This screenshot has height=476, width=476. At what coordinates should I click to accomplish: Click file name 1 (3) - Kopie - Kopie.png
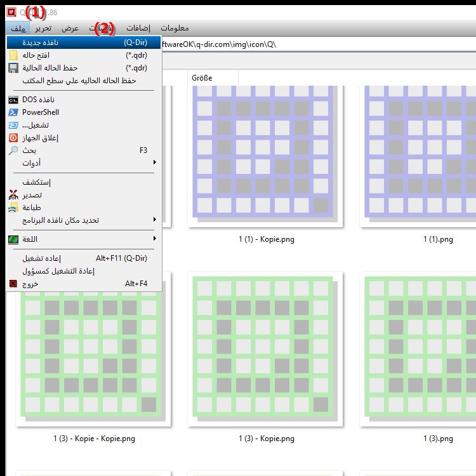click(x=95, y=439)
